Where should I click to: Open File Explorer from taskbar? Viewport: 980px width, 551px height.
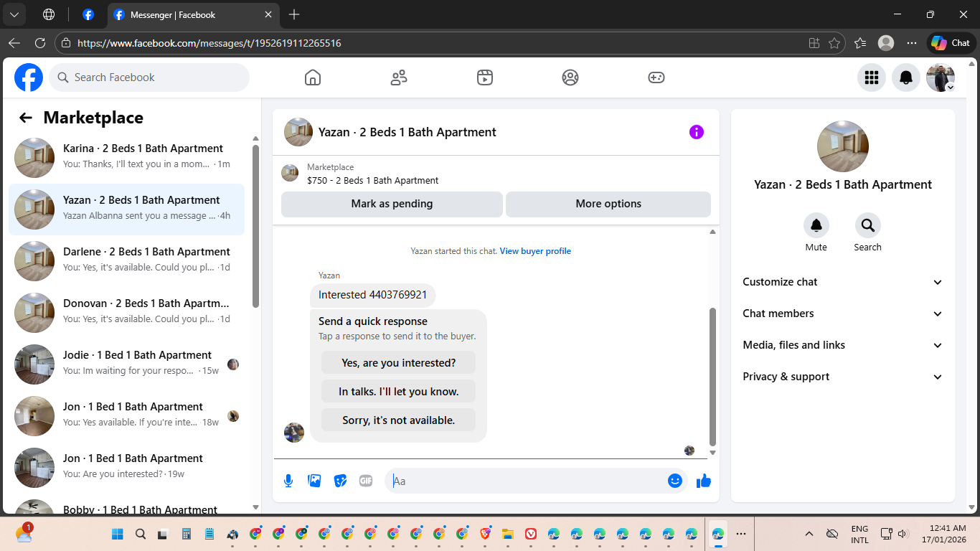tap(508, 534)
